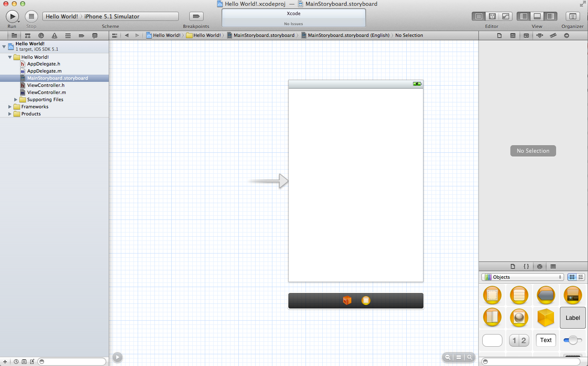This screenshot has height=366, width=588.
Task: Show the Log navigator
Action: click(x=95, y=36)
